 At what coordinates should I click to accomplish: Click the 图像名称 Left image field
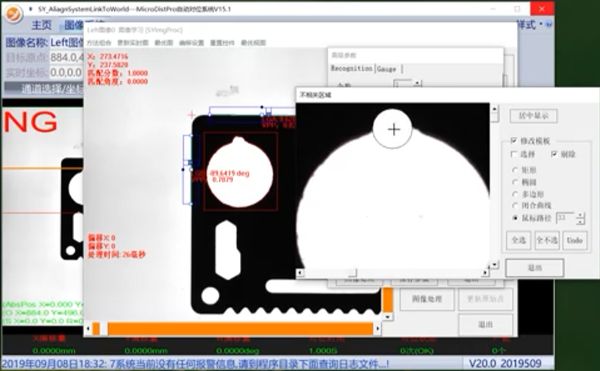point(67,42)
